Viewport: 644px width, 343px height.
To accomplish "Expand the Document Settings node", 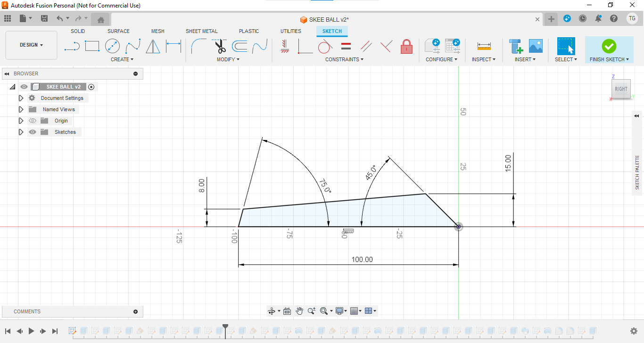I will pyautogui.click(x=21, y=98).
